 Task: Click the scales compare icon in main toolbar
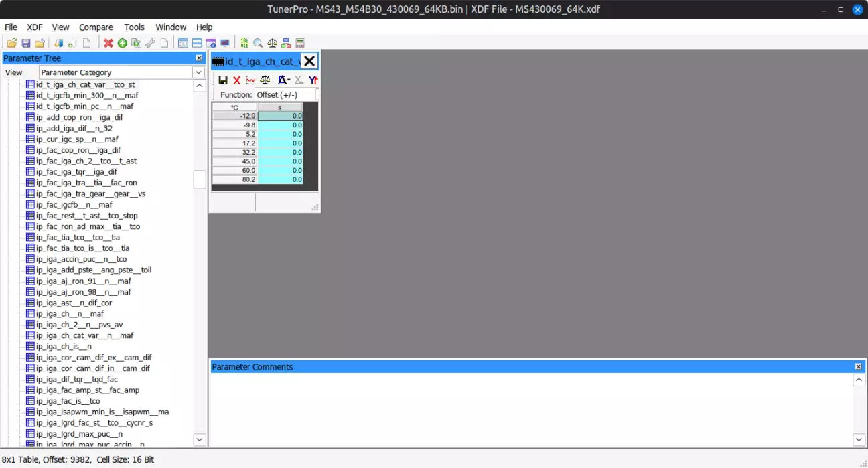[x=272, y=44]
